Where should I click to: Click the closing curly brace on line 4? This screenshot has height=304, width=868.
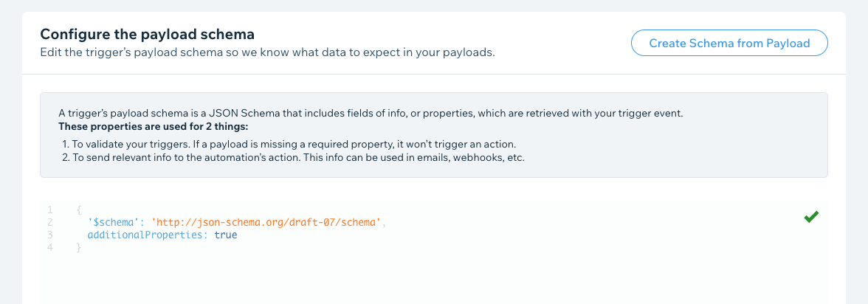(x=79, y=247)
